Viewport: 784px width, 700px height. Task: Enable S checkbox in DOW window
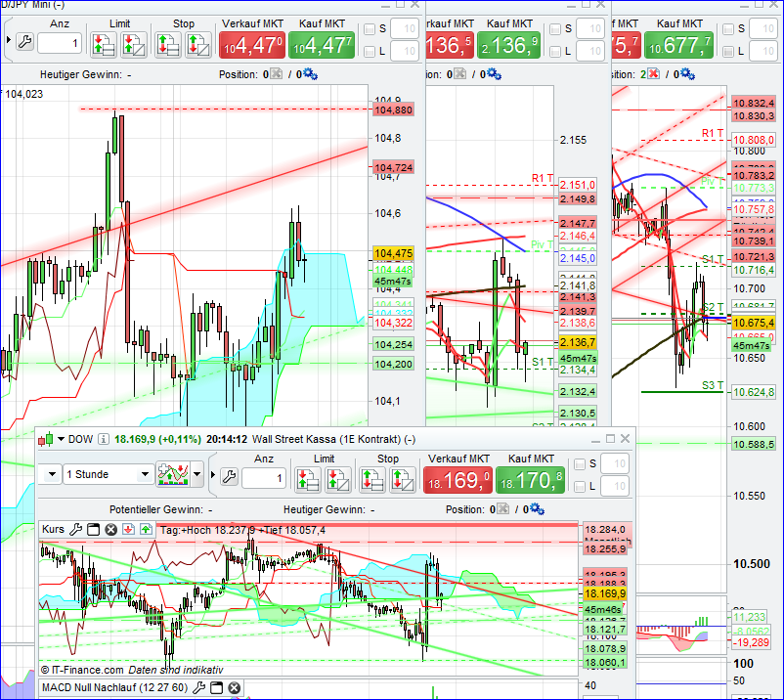pos(580,464)
